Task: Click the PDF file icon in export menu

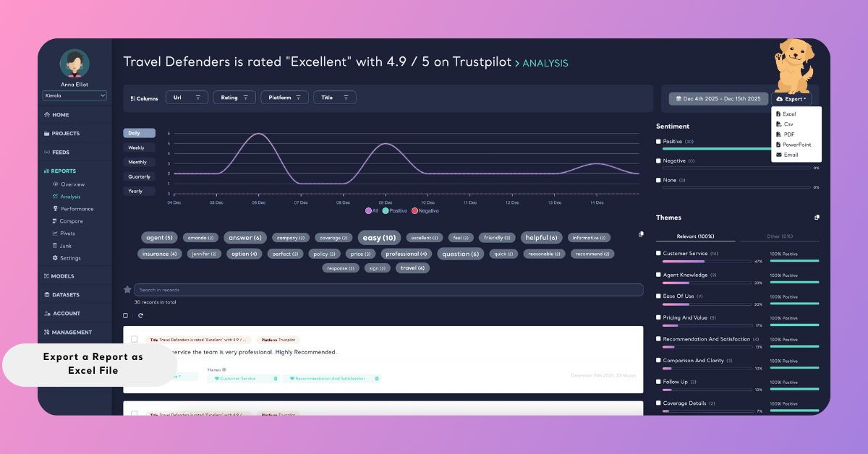Action: (x=778, y=134)
